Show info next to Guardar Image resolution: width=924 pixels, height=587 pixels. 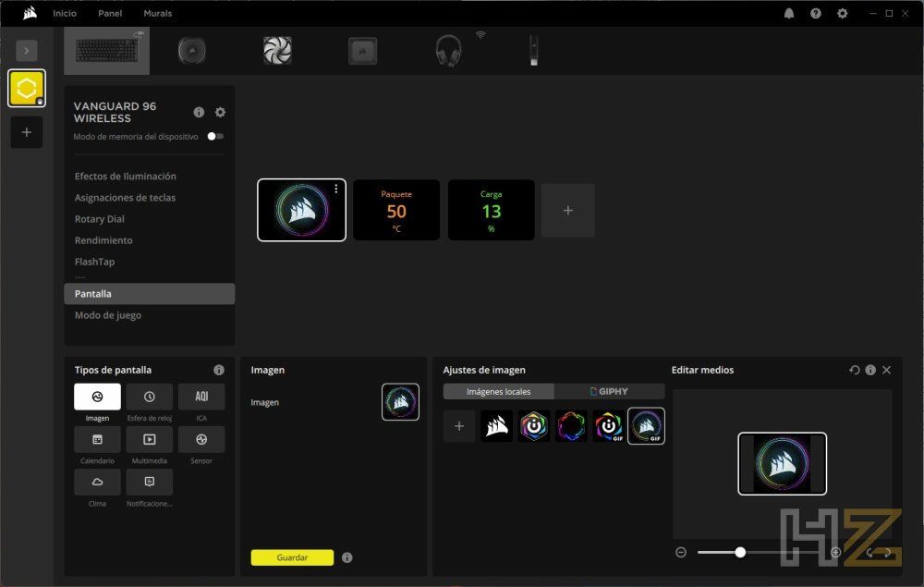[x=347, y=557]
